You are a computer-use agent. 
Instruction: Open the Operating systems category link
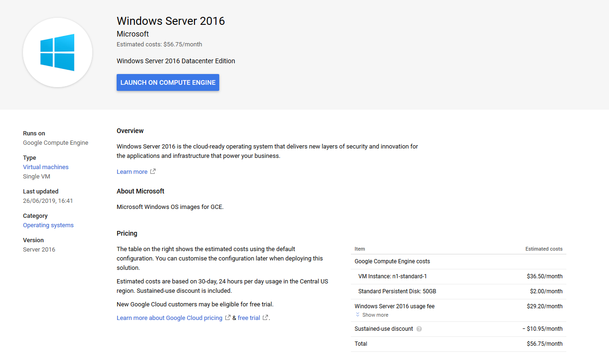pyautogui.click(x=48, y=225)
